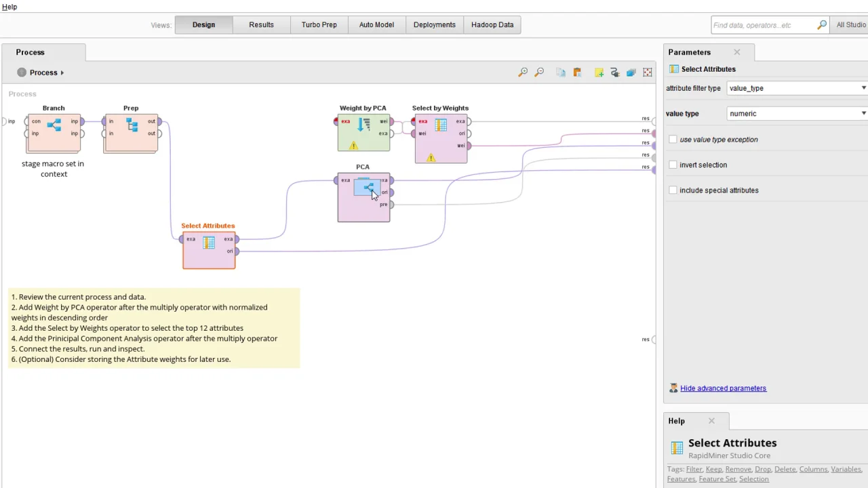Viewport: 868px width, 488px height.
Task: Select the PCA operator box
Action: pos(363,197)
